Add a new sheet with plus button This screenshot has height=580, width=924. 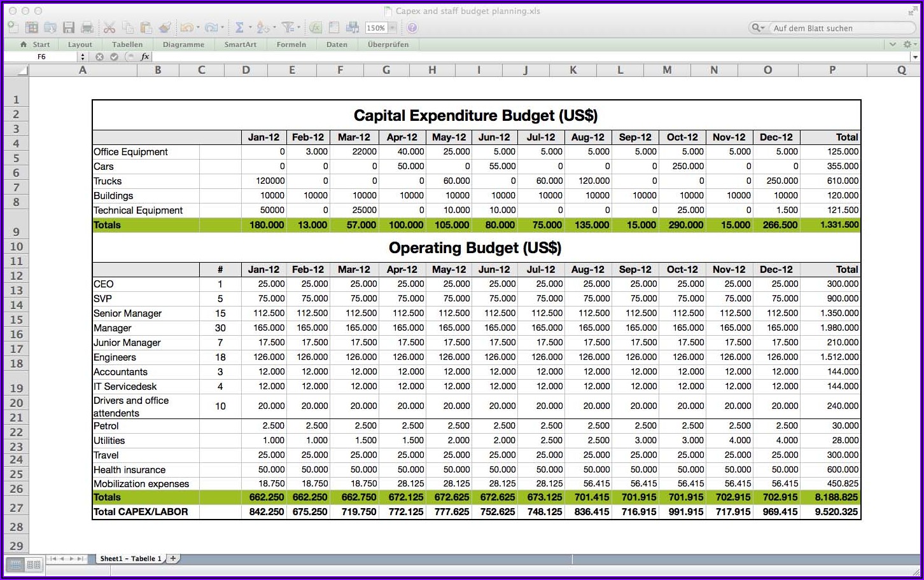[172, 558]
